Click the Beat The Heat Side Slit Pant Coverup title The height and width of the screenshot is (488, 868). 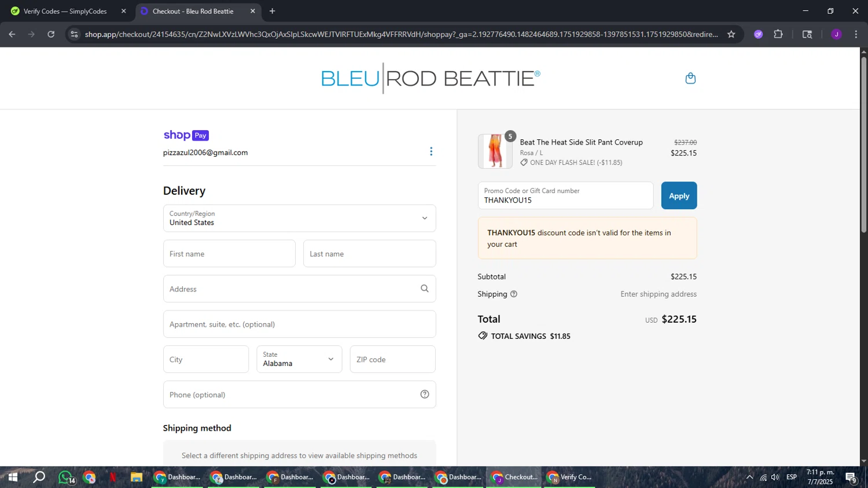(581, 142)
